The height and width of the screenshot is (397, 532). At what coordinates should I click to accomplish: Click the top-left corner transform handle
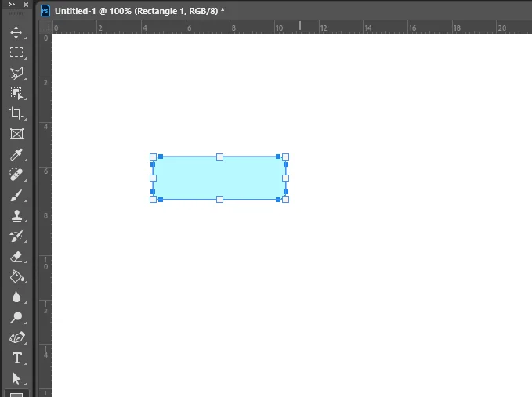153,157
